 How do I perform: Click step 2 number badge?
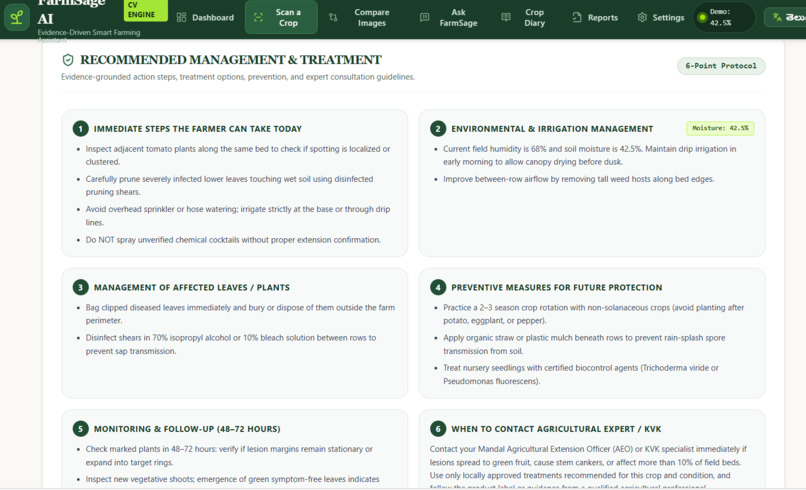(x=438, y=129)
